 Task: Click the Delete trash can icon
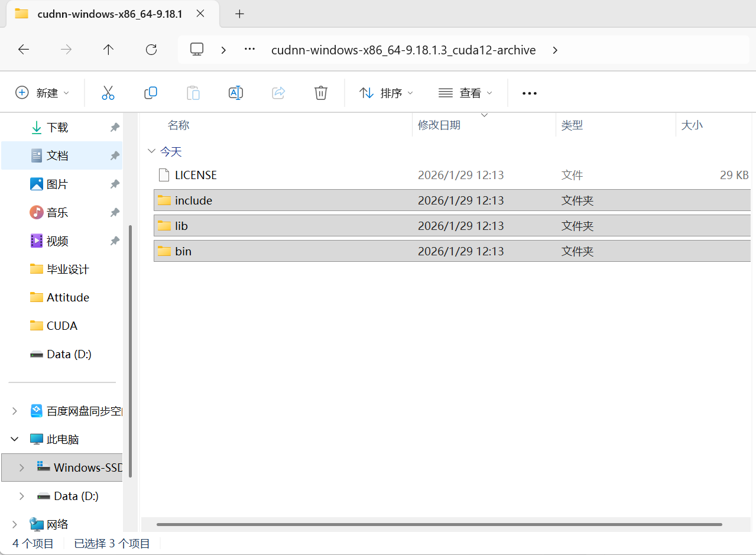pyautogui.click(x=320, y=93)
